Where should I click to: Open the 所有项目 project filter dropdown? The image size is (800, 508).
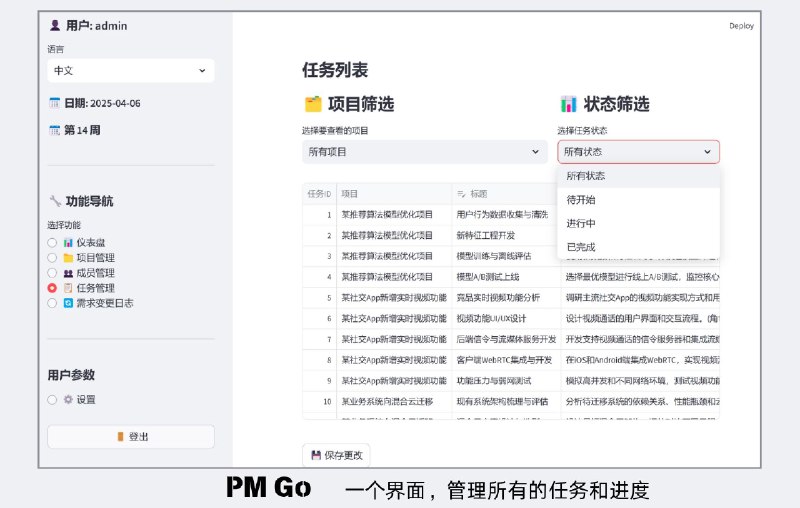pyautogui.click(x=424, y=151)
